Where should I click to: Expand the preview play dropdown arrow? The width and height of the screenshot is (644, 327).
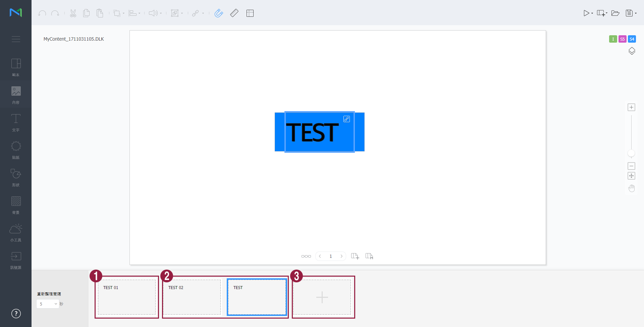[592, 13]
